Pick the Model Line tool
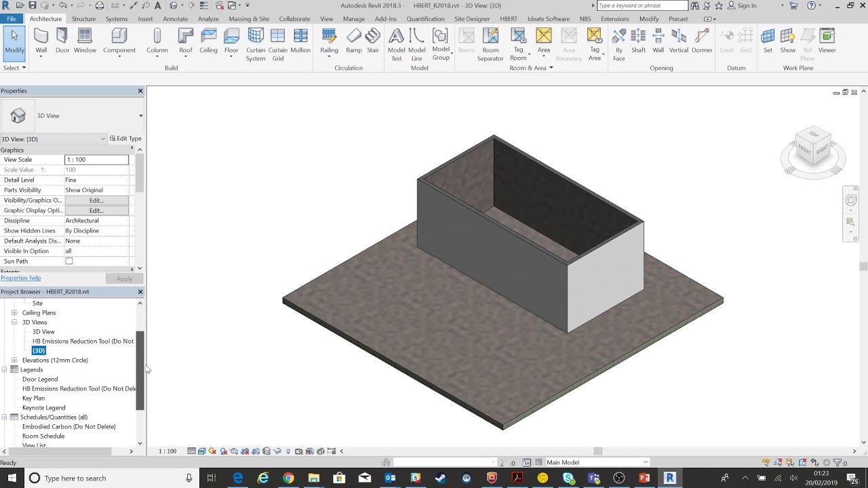 point(417,45)
